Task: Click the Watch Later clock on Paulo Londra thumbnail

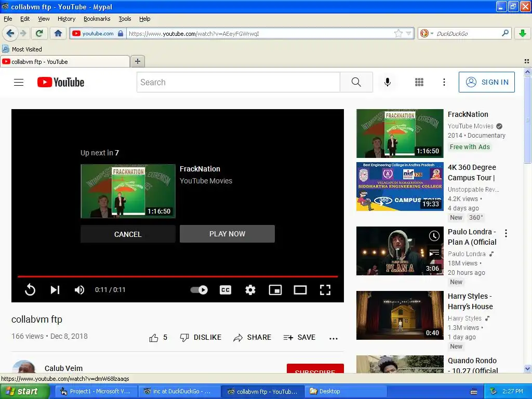Action: (x=434, y=236)
